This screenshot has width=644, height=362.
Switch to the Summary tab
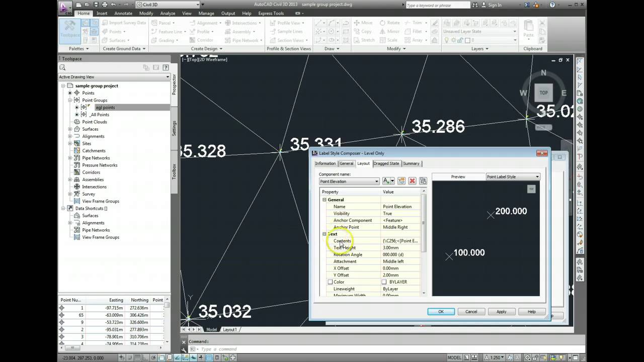[411, 163]
